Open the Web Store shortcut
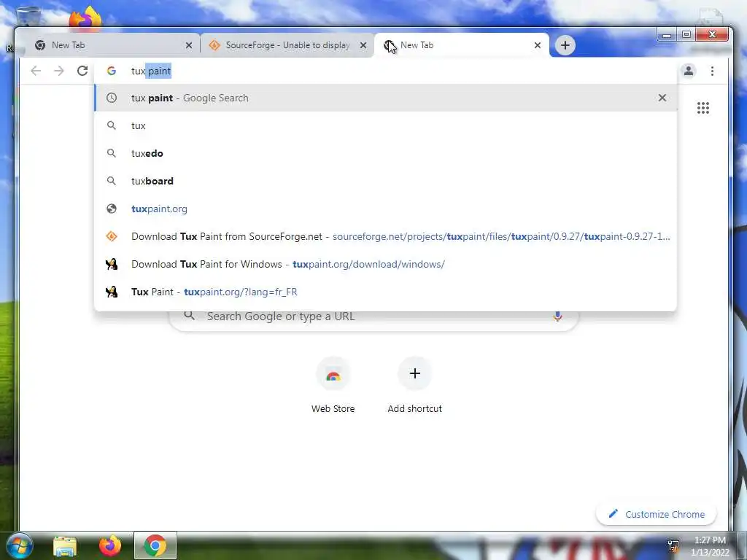 pos(333,385)
